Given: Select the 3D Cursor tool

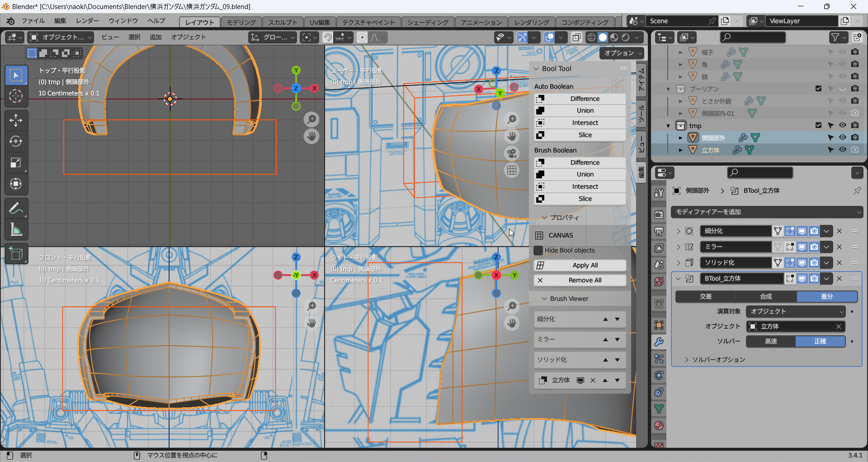Looking at the screenshot, I should click(x=16, y=96).
